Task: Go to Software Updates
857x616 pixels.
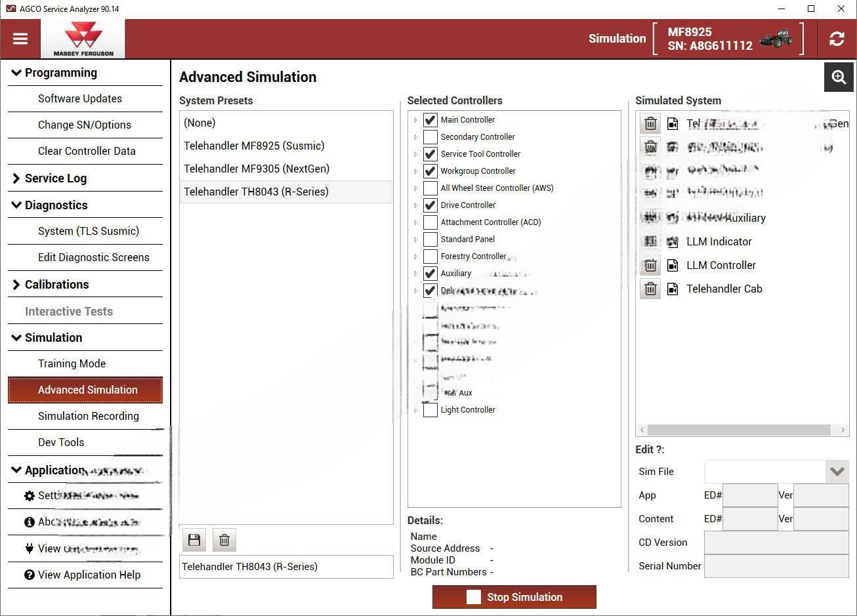Action: 80,98
